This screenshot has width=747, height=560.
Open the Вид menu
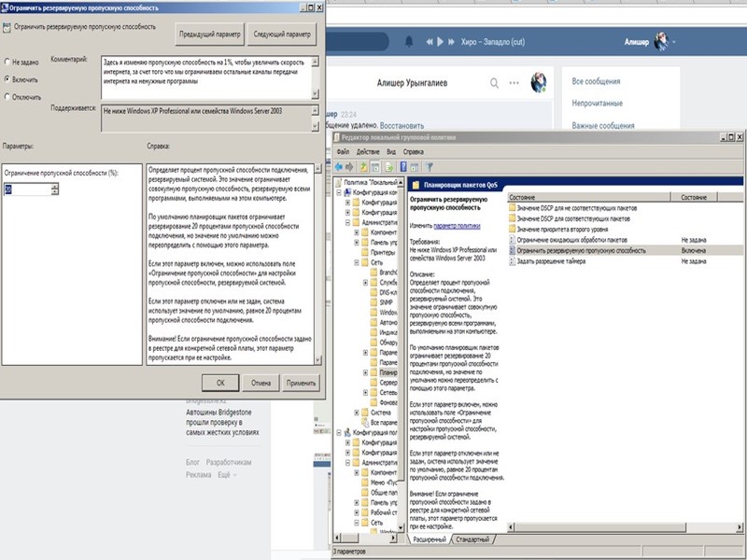point(391,152)
